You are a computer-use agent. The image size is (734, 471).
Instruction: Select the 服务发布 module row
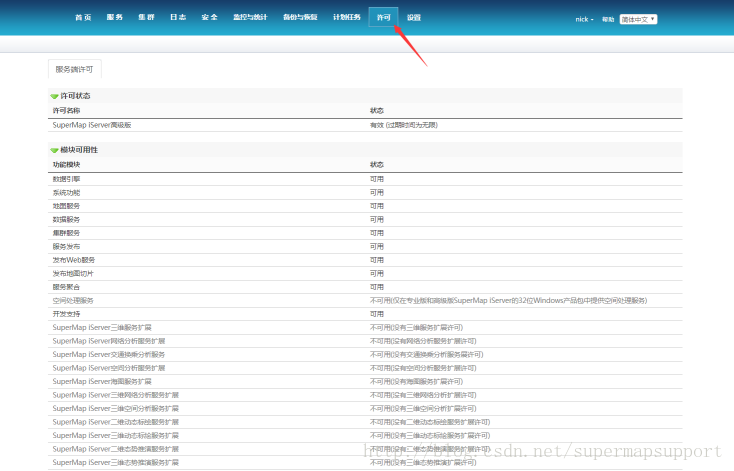coord(365,247)
